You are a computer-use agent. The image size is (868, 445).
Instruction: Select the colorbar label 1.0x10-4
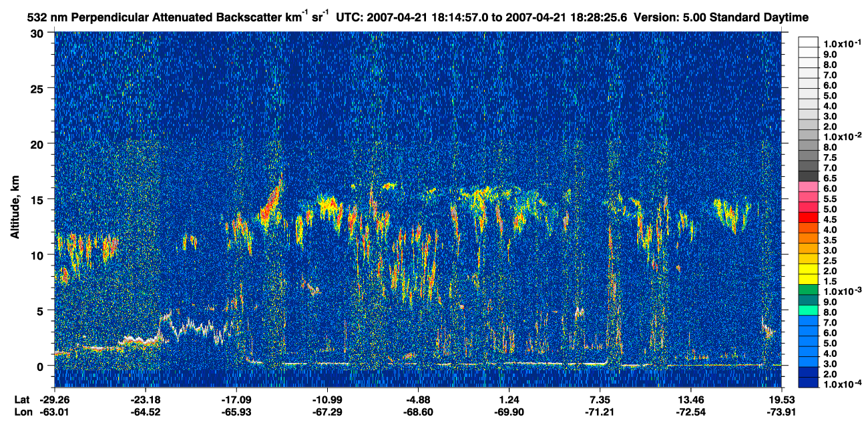tap(841, 383)
